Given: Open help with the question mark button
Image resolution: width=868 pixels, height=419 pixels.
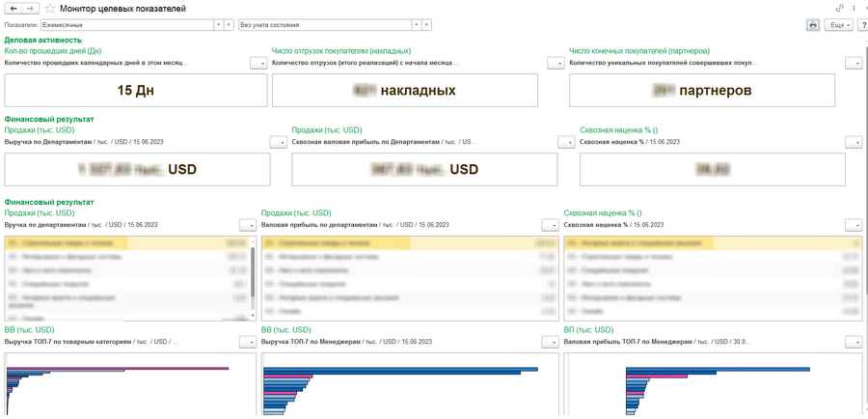Looking at the screenshot, I should pyautogui.click(x=863, y=25).
